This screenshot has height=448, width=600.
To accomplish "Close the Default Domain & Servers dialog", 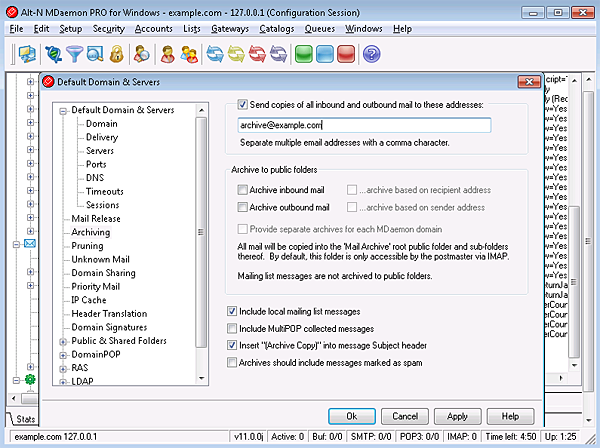I will 529,81.
